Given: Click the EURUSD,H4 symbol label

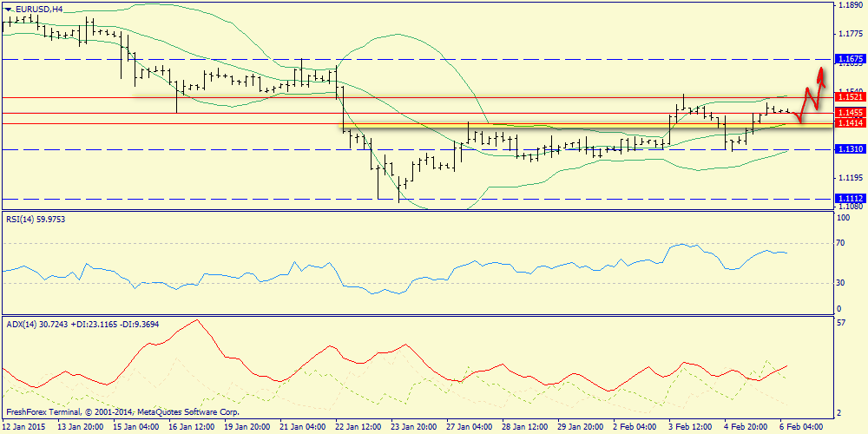Looking at the screenshot, I should click(x=37, y=9).
